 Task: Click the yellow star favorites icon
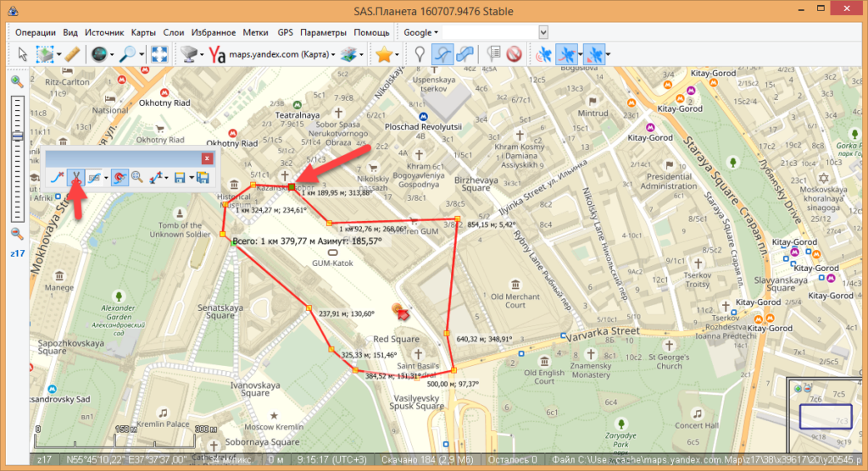click(384, 54)
